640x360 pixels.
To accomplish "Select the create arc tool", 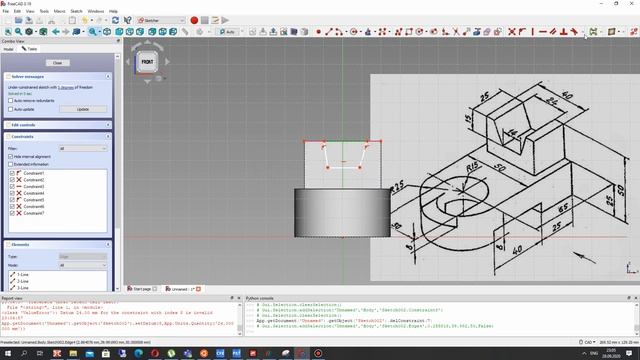I will coord(339,31).
